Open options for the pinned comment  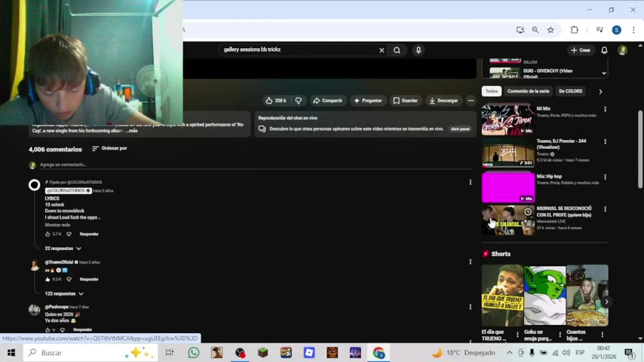coord(470,183)
